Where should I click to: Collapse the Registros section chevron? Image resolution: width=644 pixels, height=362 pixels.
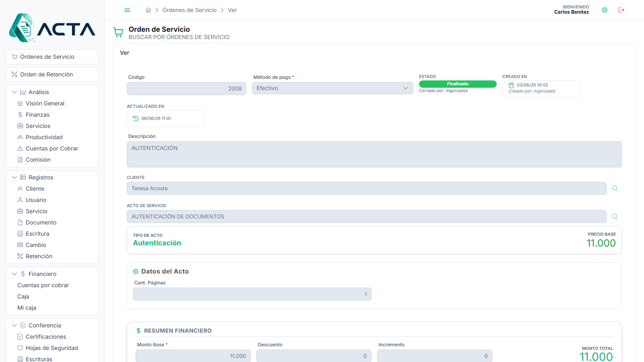tap(14, 177)
